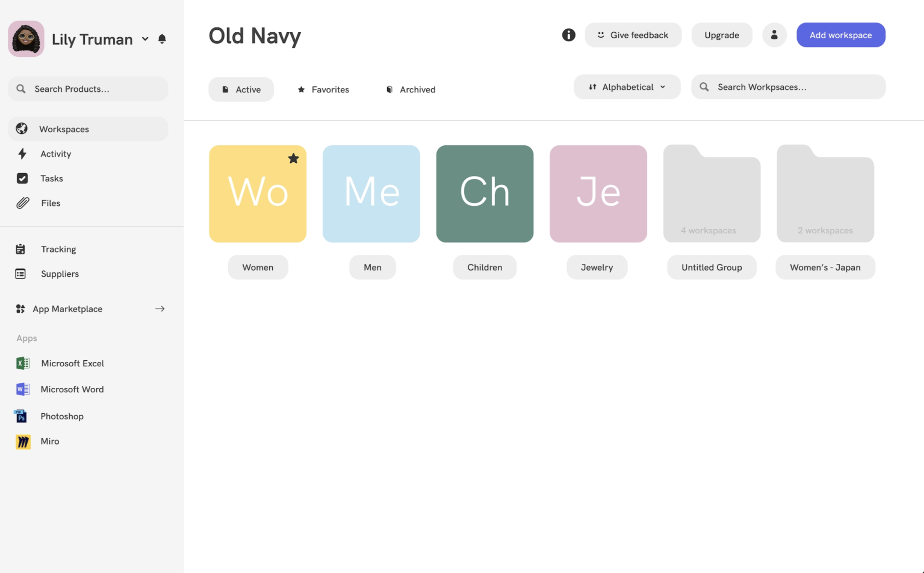
Task: Click the notification bell icon
Action: click(162, 39)
